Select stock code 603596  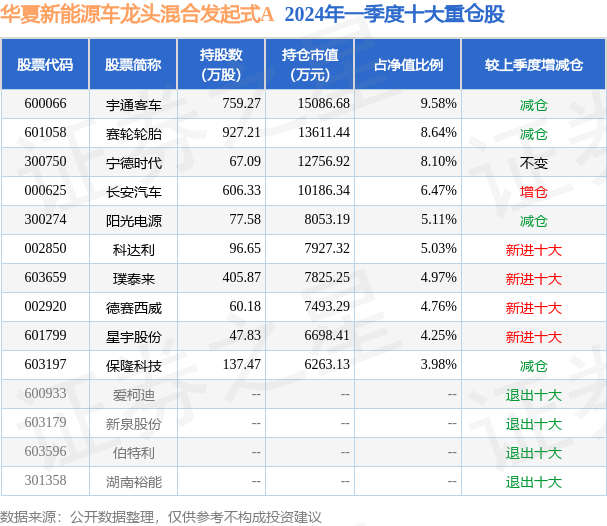pos(45,452)
